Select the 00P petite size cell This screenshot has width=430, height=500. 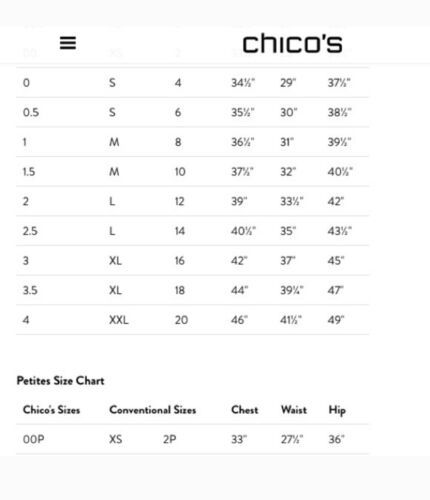33,439
